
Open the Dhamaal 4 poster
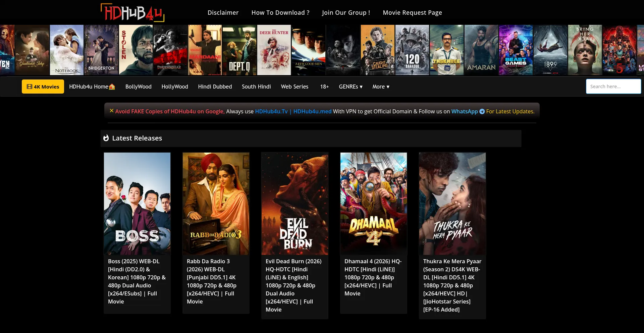click(x=374, y=204)
